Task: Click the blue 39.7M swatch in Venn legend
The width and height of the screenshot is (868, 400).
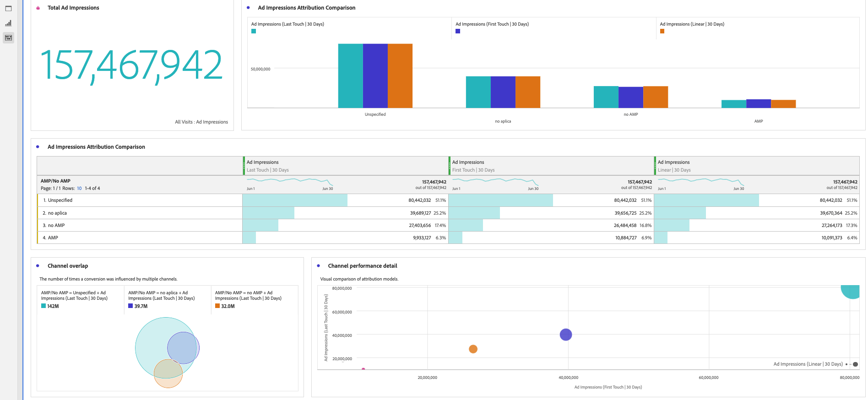Action: point(130,306)
